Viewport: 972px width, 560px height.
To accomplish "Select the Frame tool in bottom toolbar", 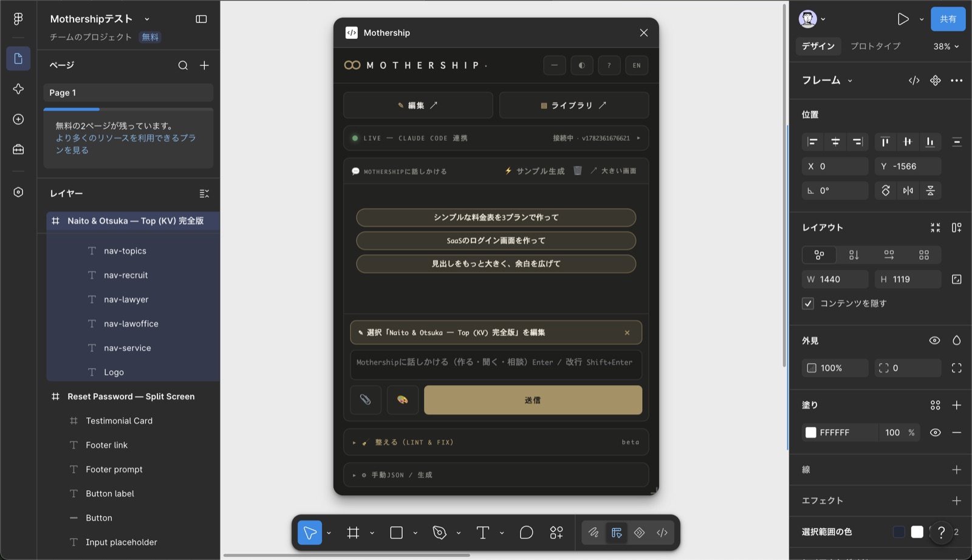I will point(353,533).
